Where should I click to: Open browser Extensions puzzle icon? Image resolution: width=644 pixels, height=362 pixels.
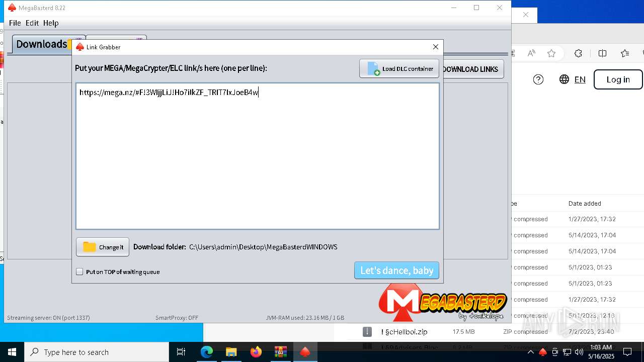(578, 53)
